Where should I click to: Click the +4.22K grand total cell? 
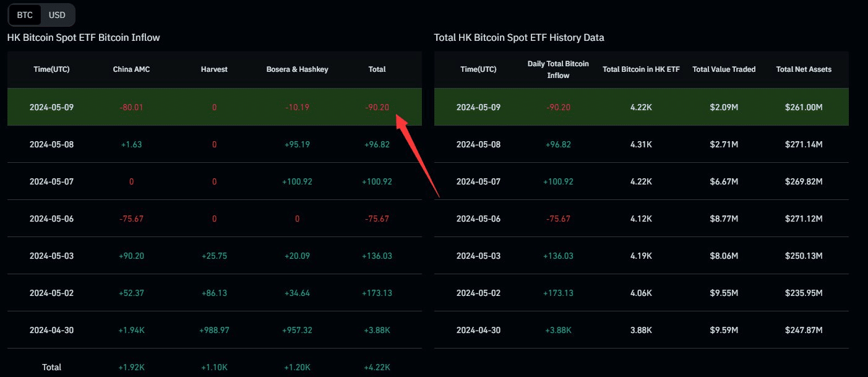(377, 367)
